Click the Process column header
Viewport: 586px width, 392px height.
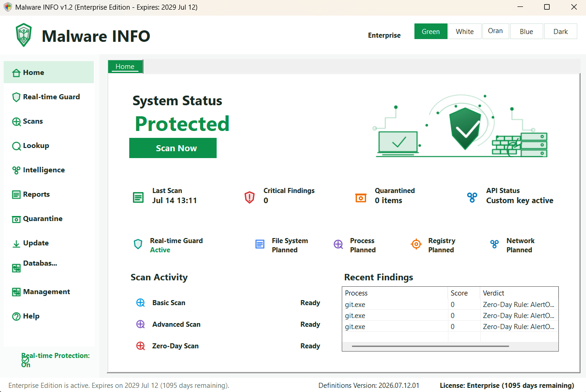395,293
